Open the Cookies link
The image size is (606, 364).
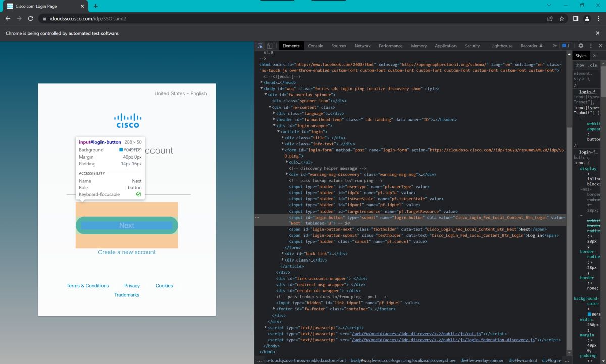164,286
